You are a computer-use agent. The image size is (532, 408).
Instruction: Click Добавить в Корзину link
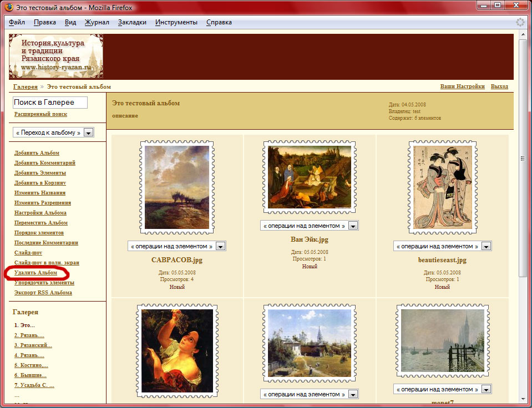(x=40, y=183)
